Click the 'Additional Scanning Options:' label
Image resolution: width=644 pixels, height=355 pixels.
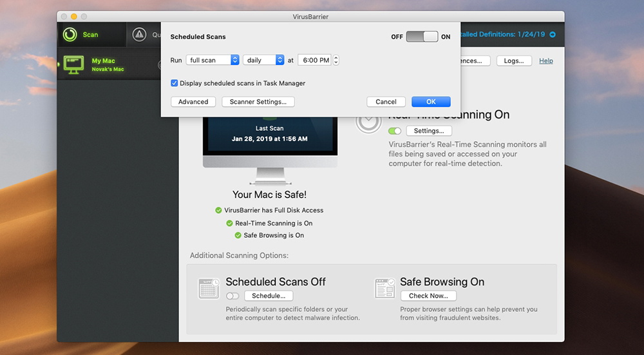pyautogui.click(x=239, y=256)
